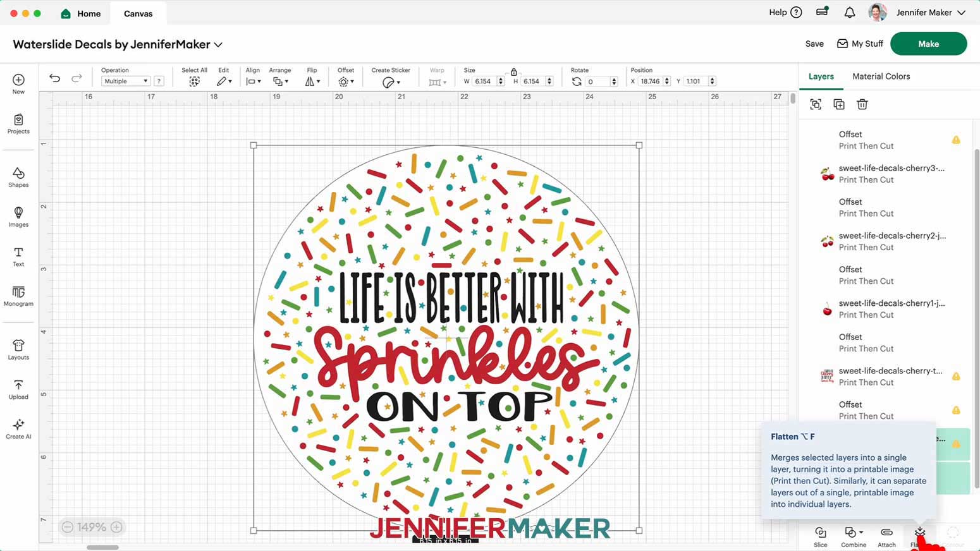
Task: Click the layers panel scrollbar
Action: point(977,318)
